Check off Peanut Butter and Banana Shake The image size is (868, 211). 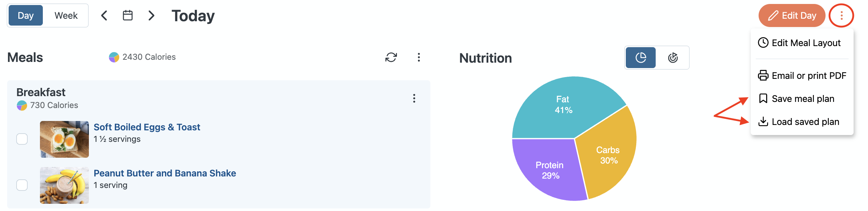coord(22,185)
